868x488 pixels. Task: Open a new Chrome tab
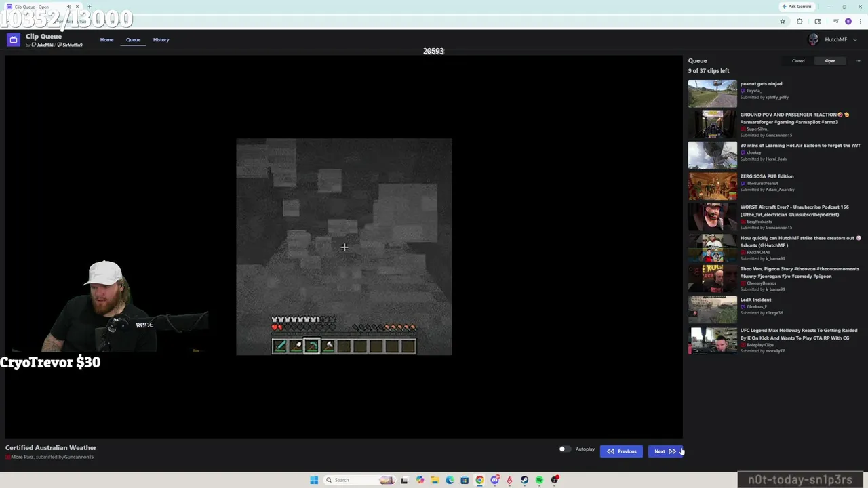[x=89, y=7]
